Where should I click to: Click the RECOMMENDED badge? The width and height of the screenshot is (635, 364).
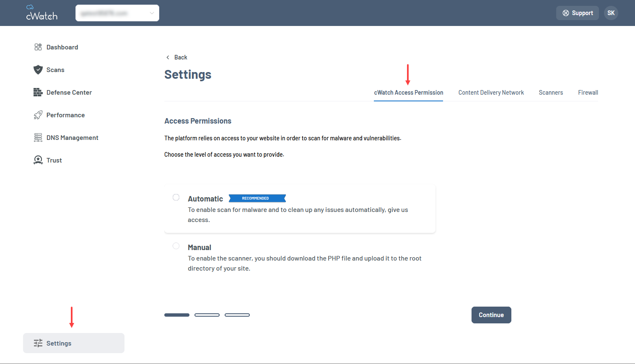(257, 198)
